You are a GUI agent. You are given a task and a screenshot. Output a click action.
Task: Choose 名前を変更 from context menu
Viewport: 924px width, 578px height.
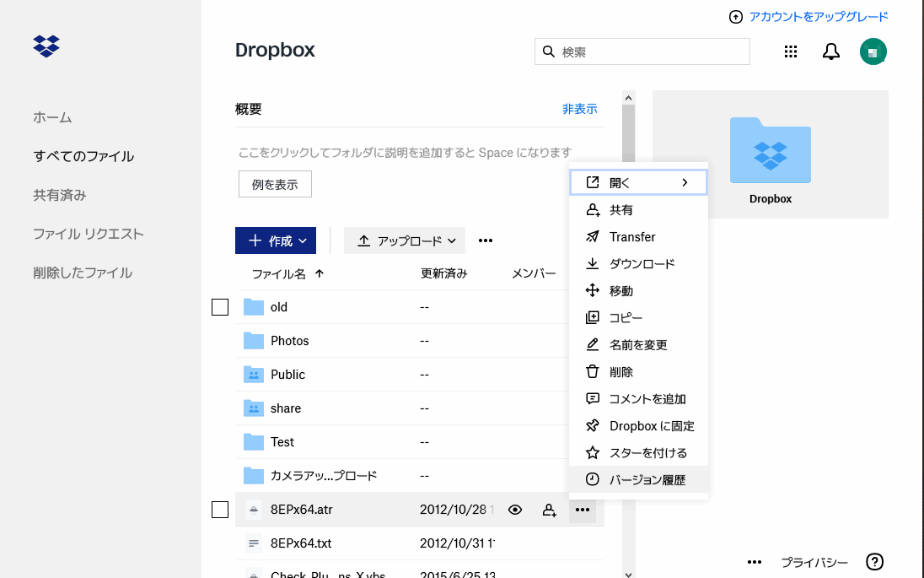click(x=638, y=345)
